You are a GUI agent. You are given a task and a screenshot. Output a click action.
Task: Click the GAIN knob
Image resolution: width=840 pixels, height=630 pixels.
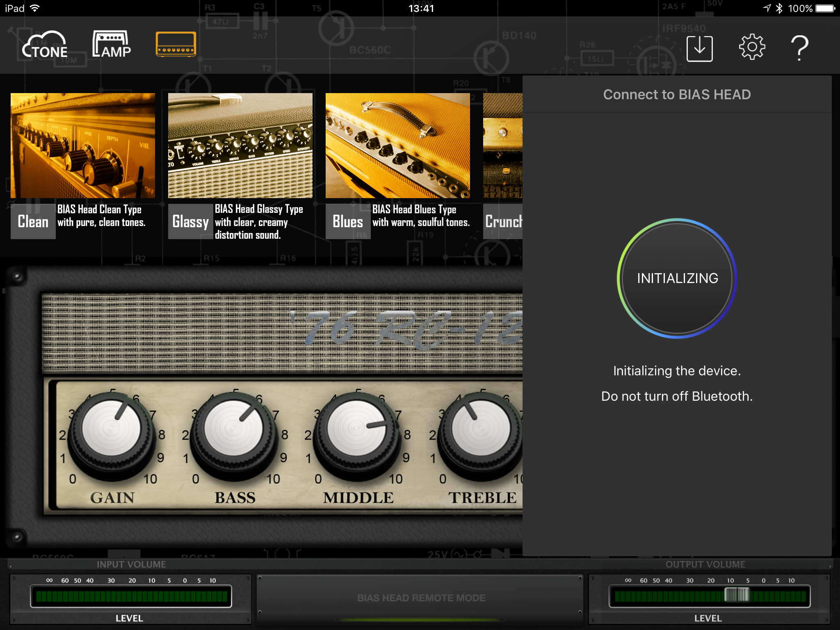[111, 436]
